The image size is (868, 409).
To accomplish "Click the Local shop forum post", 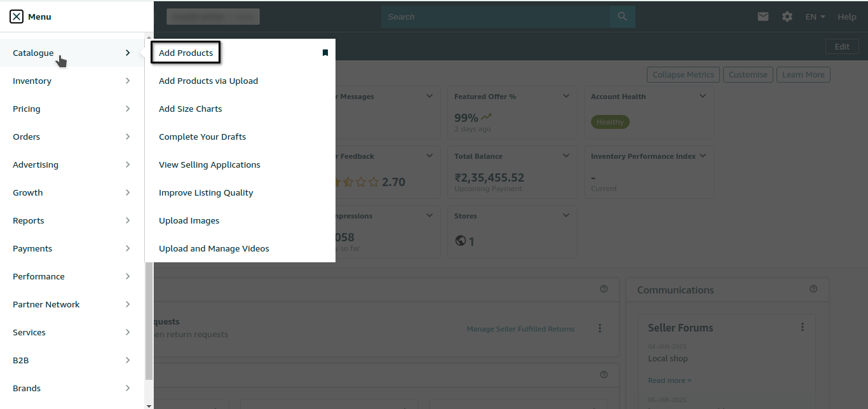I will pos(668,358).
